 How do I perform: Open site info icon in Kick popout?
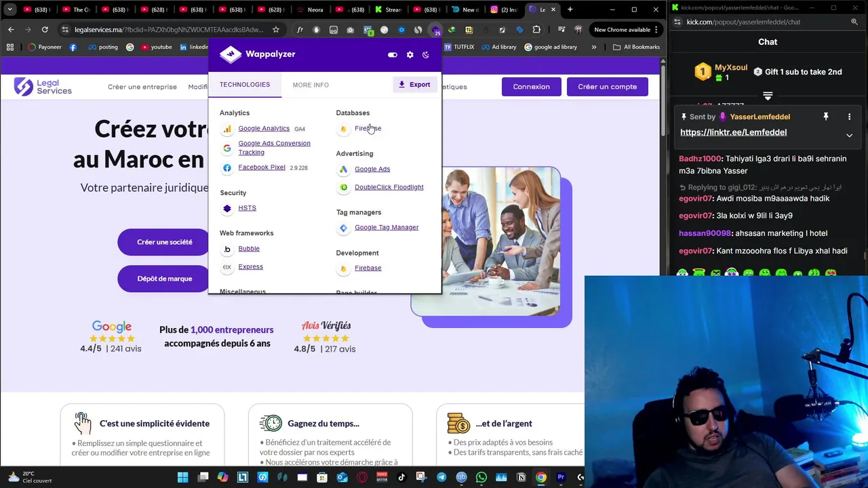(x=678, y=22)
